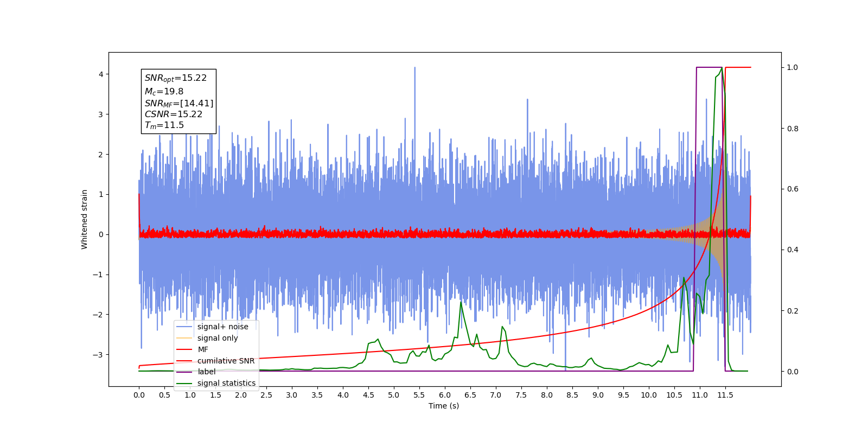Click the 10.5 tick on the time axis
Image resolution: width=868 pixels, height=434 pixels.
674,395
